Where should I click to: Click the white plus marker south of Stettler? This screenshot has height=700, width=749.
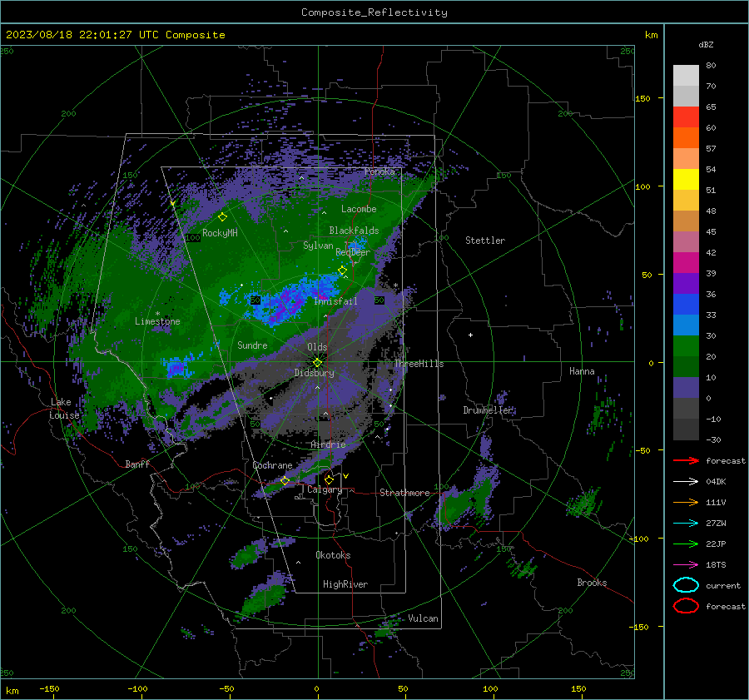click(x=470, y=335)
